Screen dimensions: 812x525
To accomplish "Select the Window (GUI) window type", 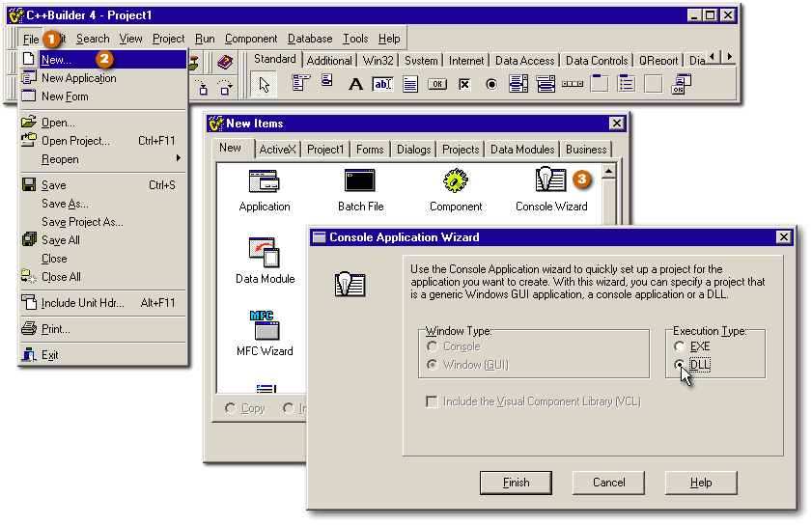I will tap(467, 365).
